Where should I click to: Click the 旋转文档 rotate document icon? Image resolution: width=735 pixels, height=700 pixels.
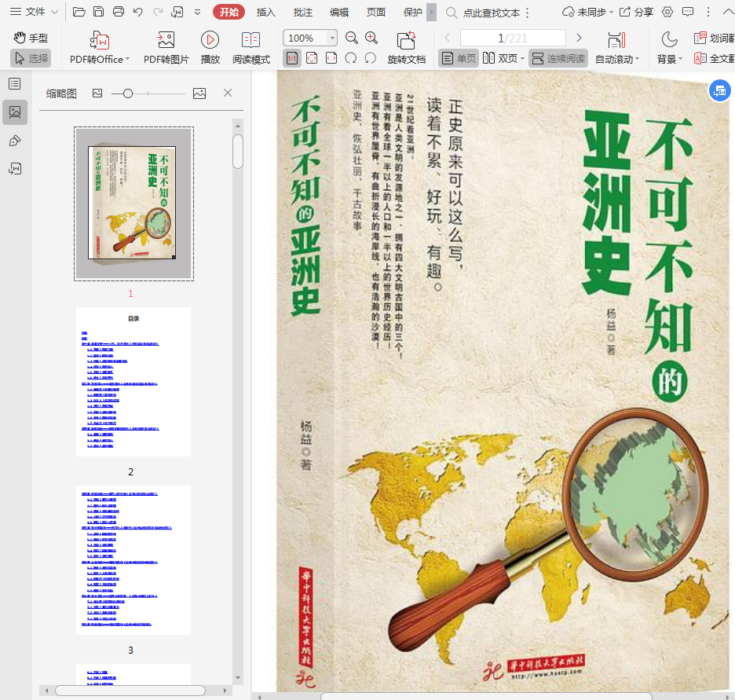coord(406,40)
